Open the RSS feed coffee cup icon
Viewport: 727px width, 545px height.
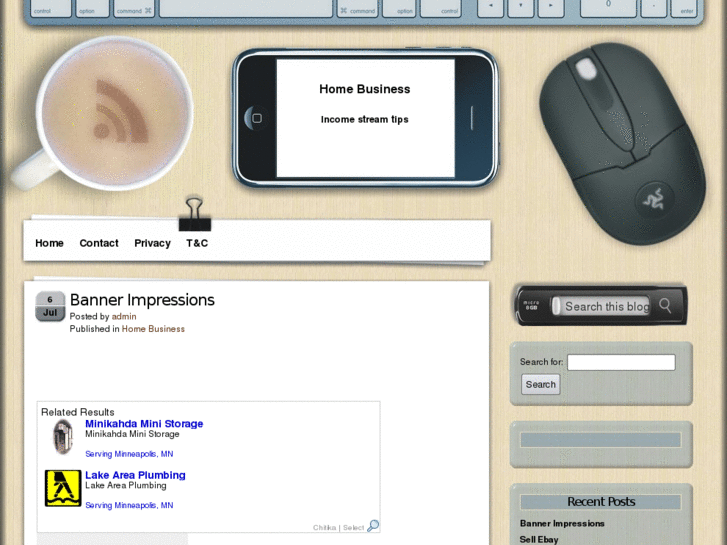coord(114,113)
